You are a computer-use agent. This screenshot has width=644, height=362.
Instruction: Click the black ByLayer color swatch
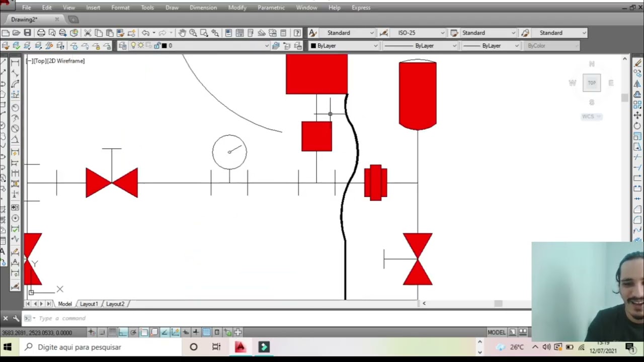point(313,46)
